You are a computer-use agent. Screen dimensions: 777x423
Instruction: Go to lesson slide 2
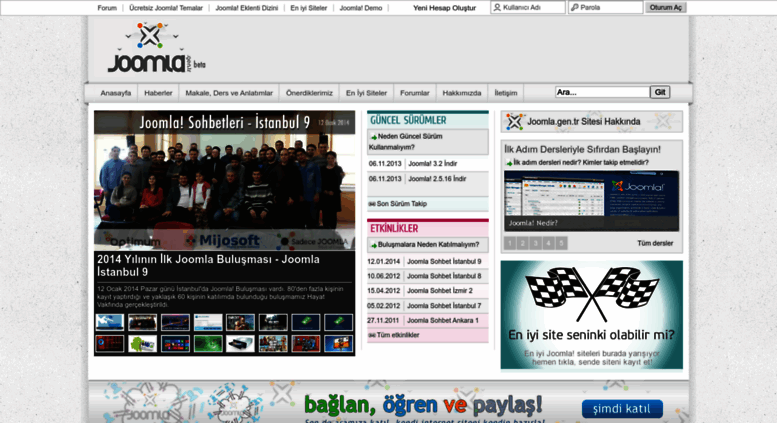523,243
